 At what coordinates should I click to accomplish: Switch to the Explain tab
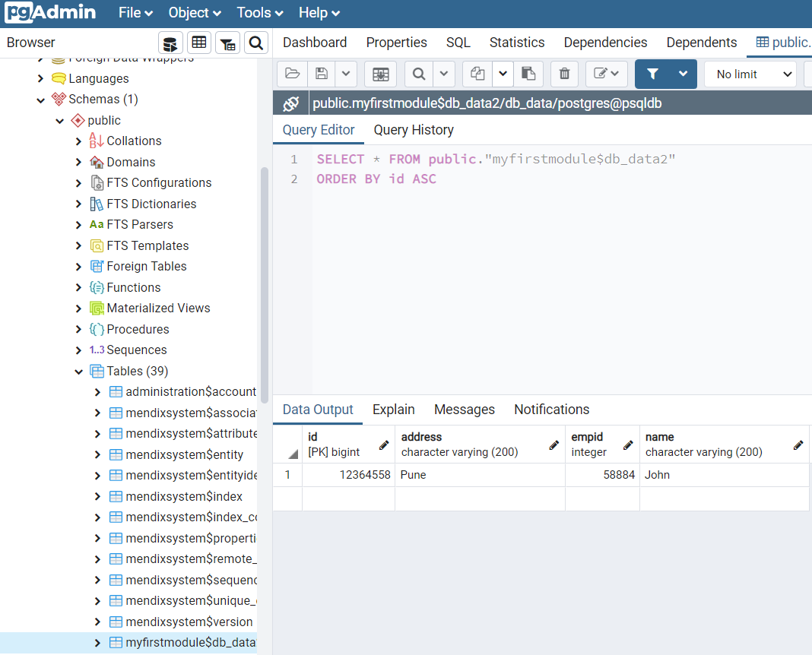[394, 410]
